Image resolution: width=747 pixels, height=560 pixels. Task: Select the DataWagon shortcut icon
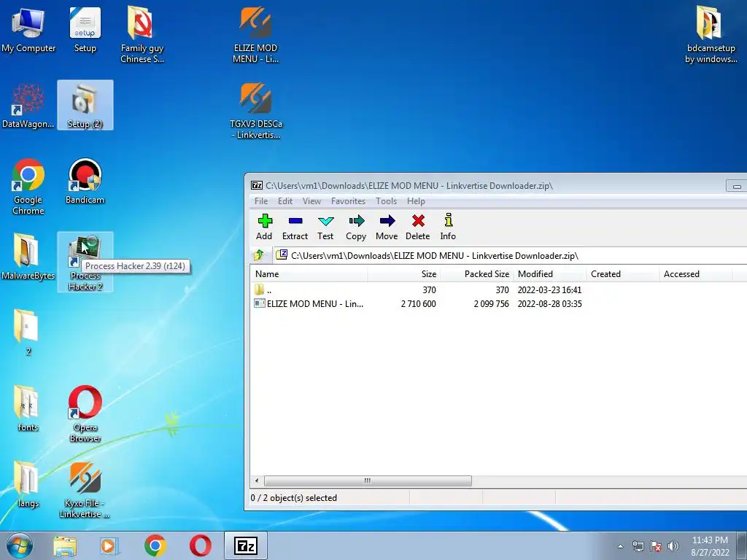(28, 105)
